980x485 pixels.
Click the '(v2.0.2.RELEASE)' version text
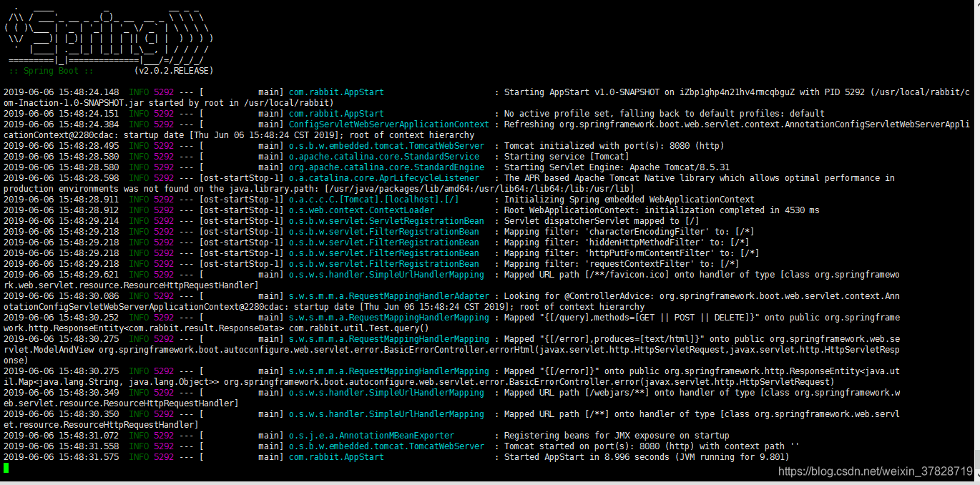[173, 71]
